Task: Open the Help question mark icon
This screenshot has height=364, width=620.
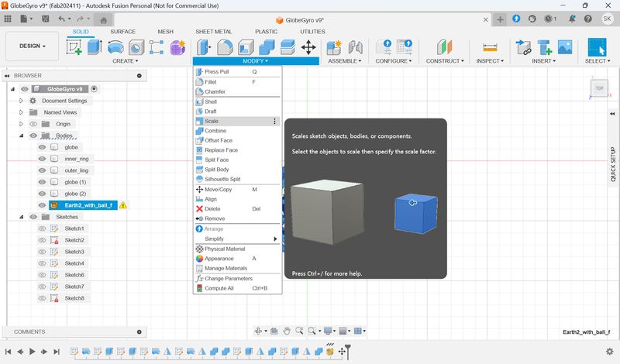Action: pos(588,19)
